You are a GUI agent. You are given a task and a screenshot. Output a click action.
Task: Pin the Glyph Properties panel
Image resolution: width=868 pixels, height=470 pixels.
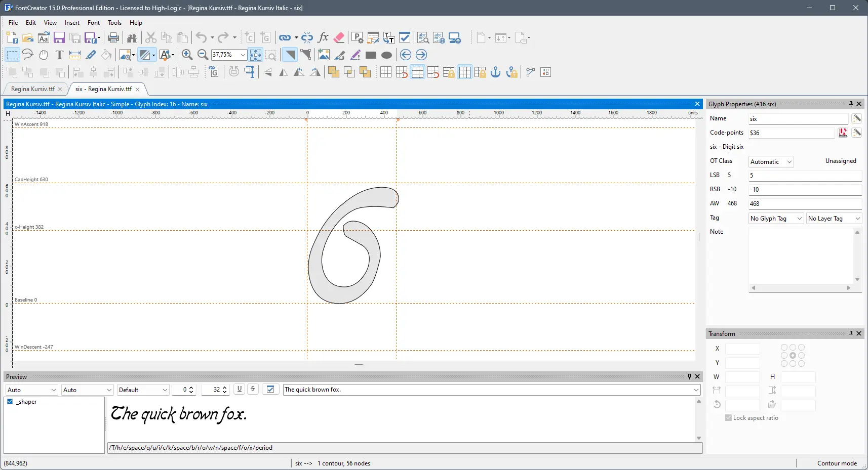pos(850,104)
